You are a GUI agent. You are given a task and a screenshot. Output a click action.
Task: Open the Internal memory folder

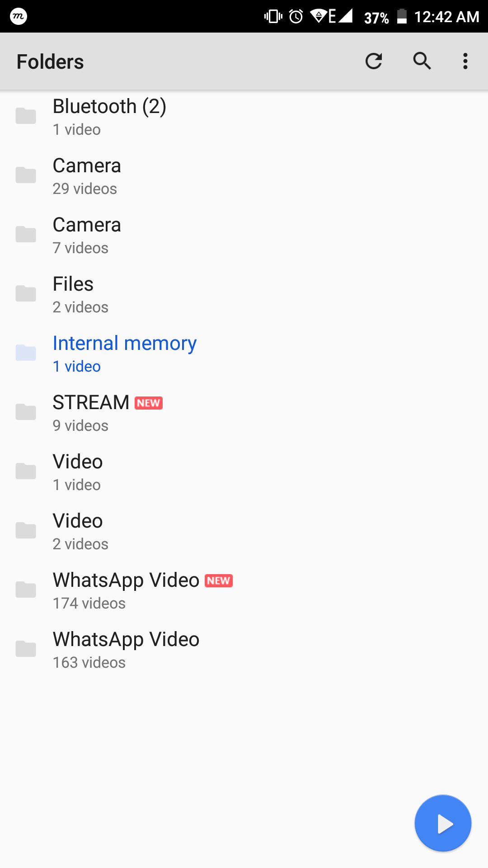point(244,353)
